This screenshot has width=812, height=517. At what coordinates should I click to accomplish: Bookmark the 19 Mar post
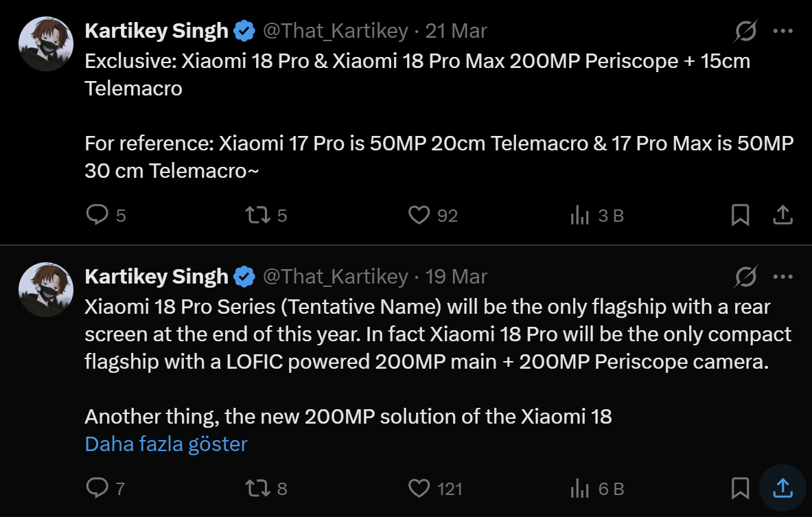(x=740, y=488)
